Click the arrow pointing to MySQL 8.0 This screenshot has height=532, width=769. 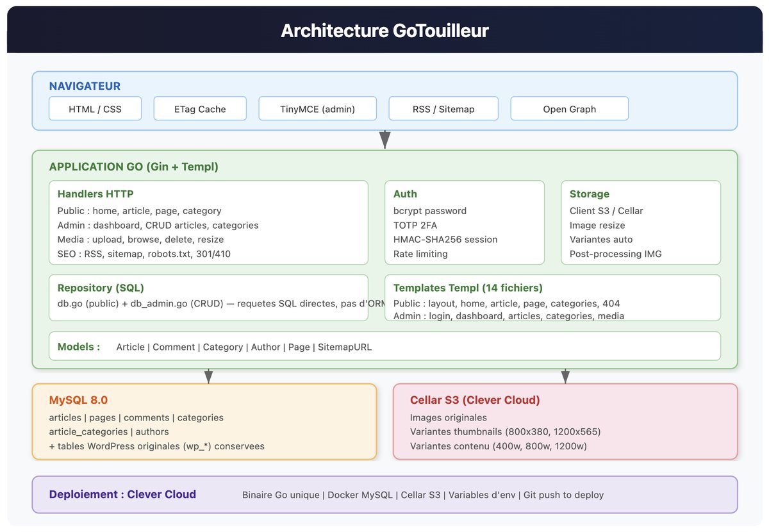click(x=208, y=376)
